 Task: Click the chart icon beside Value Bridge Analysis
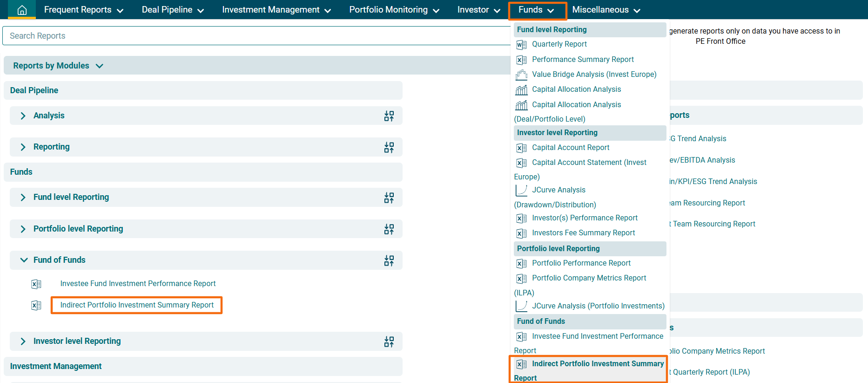[x=521, y=75]
